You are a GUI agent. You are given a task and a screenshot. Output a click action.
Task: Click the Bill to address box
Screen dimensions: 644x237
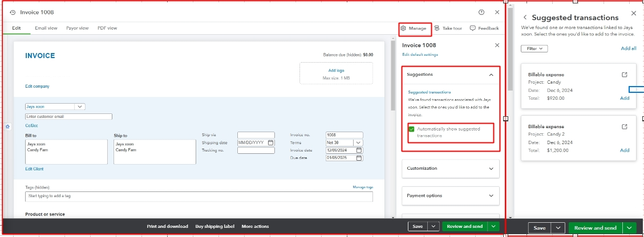click(x=67, y=152)
